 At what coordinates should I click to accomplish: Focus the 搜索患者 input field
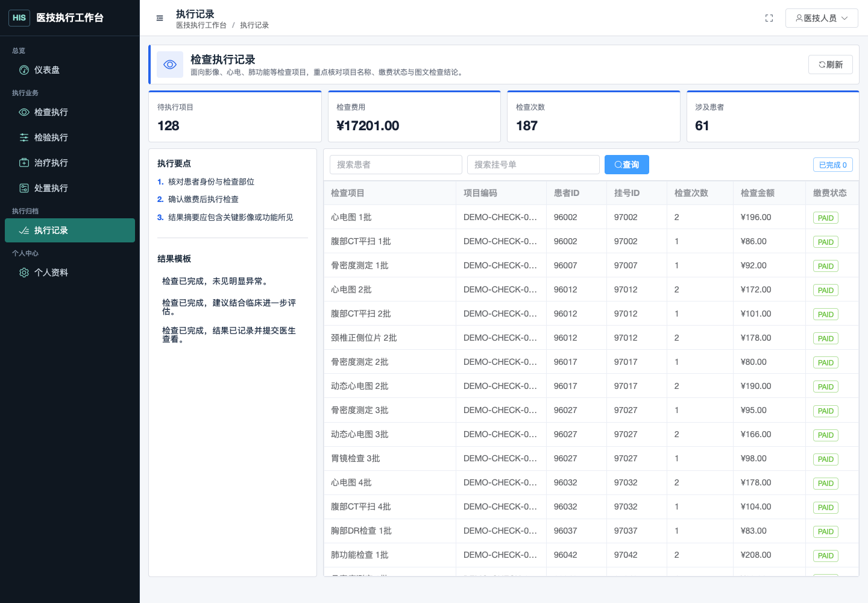[x=396, y=165]
